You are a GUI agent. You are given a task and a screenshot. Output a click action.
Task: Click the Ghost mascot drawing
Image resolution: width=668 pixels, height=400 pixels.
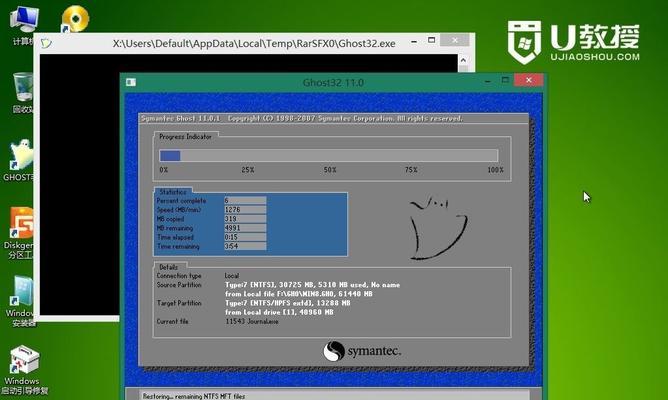tap(439, 227)
